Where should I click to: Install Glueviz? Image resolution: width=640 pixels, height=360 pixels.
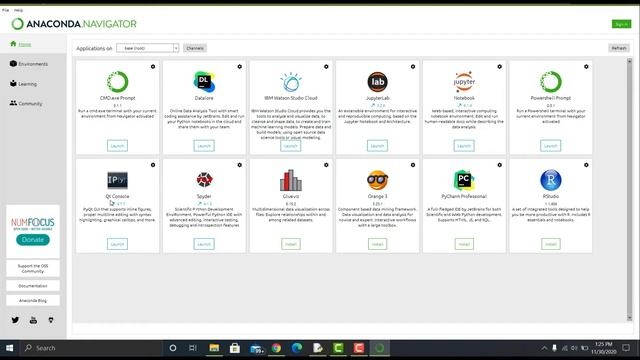click(291, 244)
